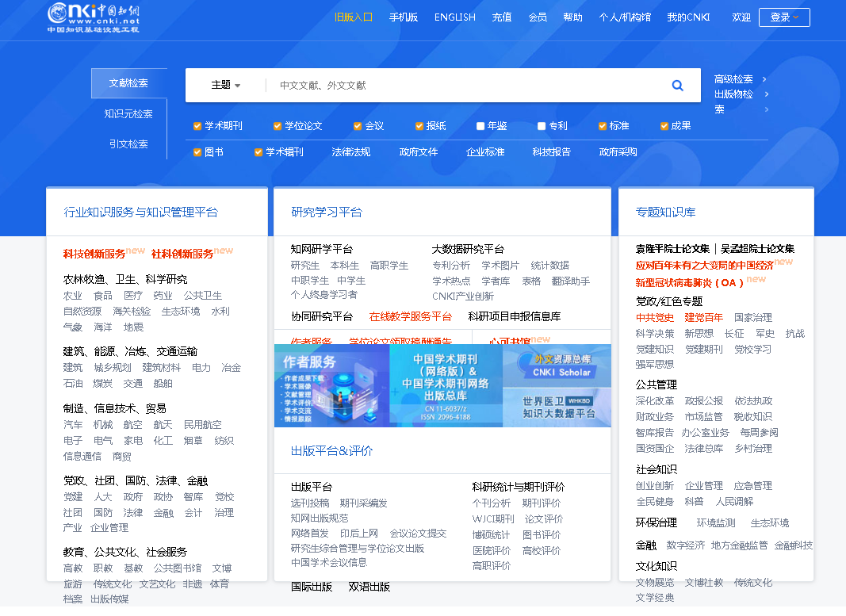Open the CNKI Scholar banner
Viewport: 846px width, 616px height.
pyautogui.click(x=557, y=365)
